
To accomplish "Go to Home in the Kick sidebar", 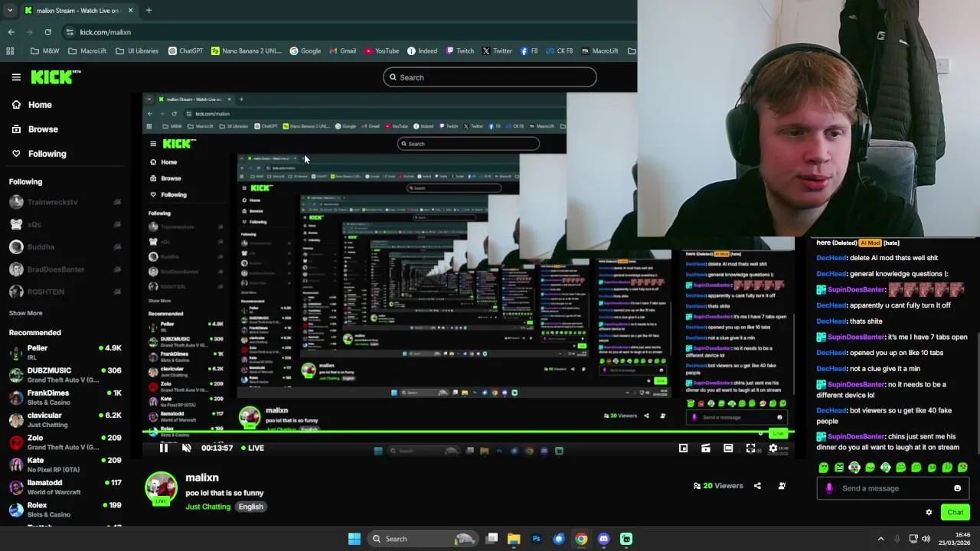I will (31, 105).
